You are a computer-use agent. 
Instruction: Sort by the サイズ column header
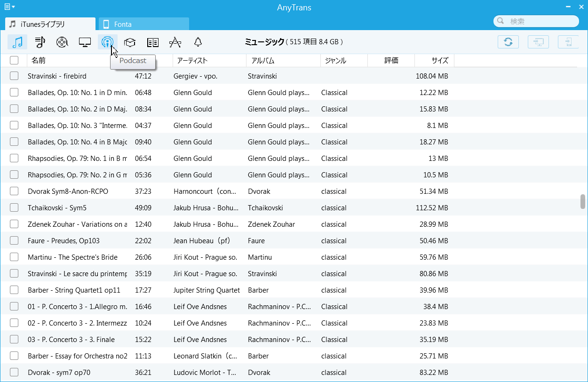click(440, 60)
